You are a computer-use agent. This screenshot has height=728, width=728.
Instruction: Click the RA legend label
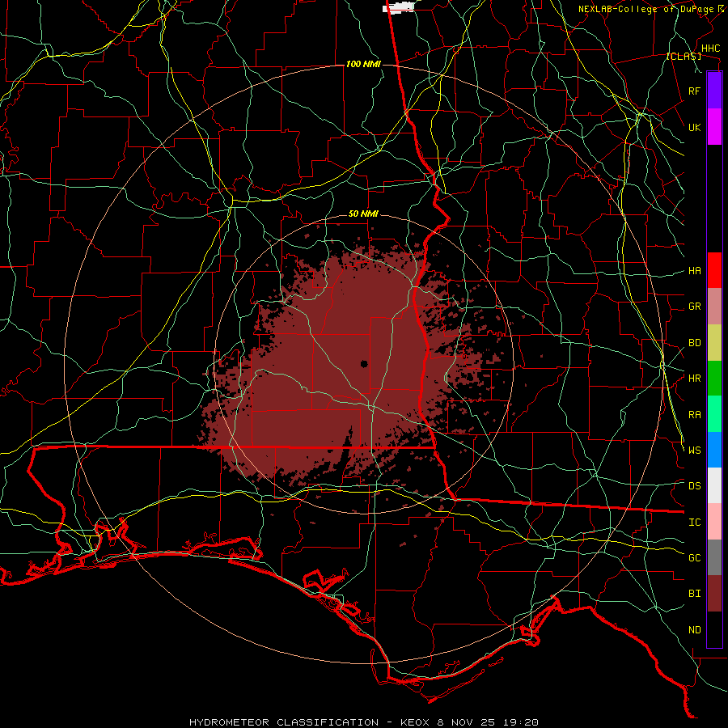pyautogui.click(x=694, y=415)
